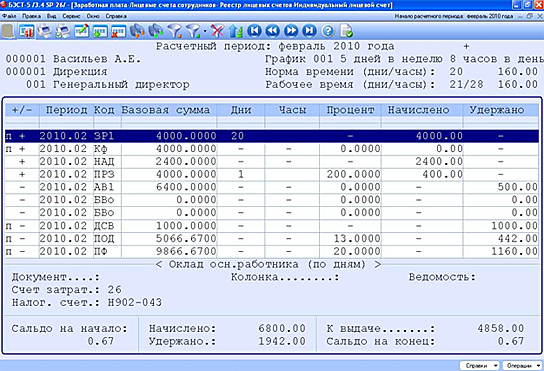The height and width of the screenshot is (371, 544).
Task: Click the К выдаче amount 4858.00
Action: tap(501, 328)
